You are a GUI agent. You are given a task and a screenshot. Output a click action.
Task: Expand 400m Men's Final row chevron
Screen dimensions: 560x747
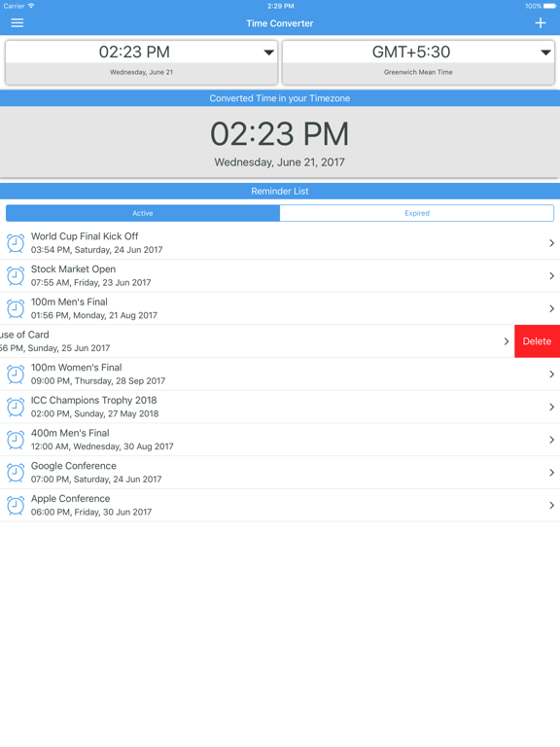551,440
